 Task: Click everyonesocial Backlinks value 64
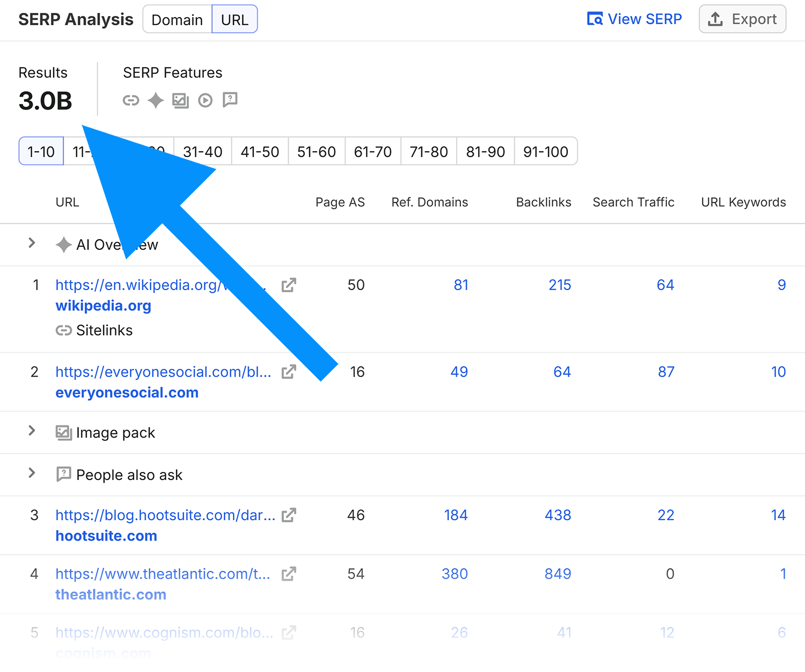[562, 372]
